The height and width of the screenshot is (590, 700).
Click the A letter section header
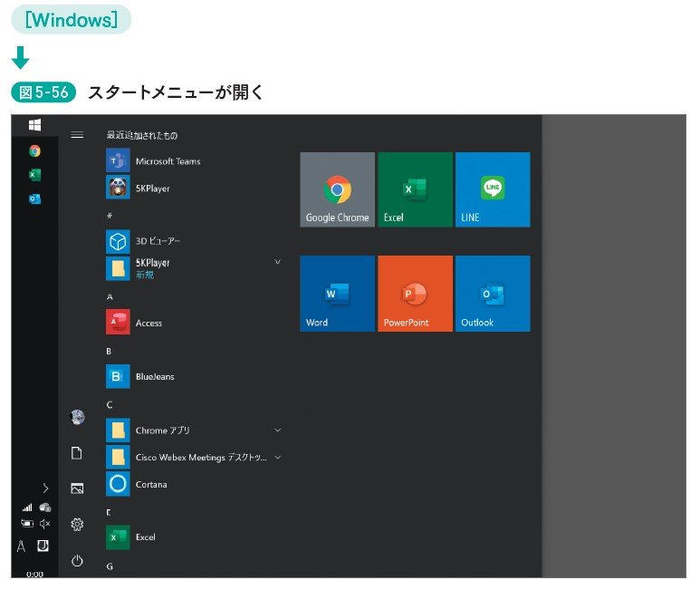110,296
